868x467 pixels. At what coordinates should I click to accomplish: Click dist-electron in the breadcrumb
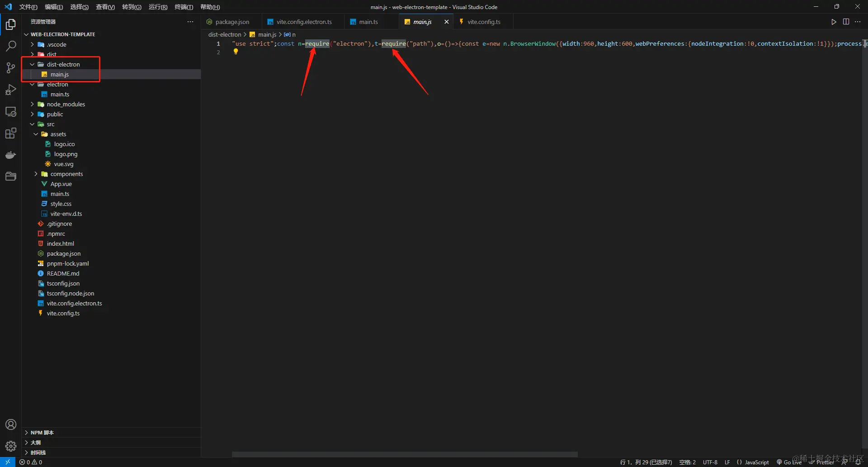pos(225,34)
